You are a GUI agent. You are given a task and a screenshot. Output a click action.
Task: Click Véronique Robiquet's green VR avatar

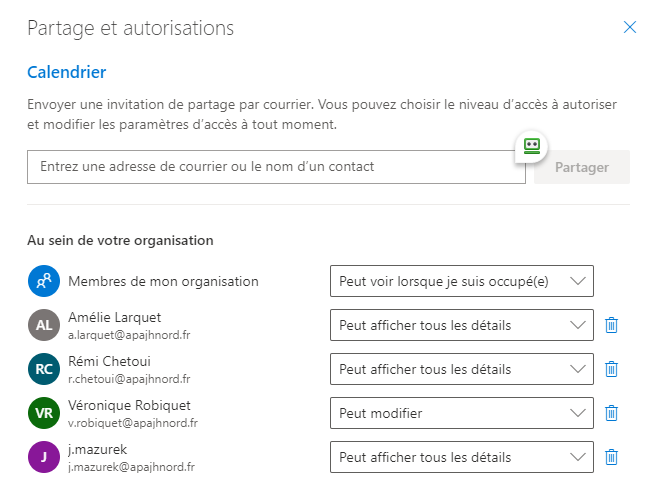[44, 413]
